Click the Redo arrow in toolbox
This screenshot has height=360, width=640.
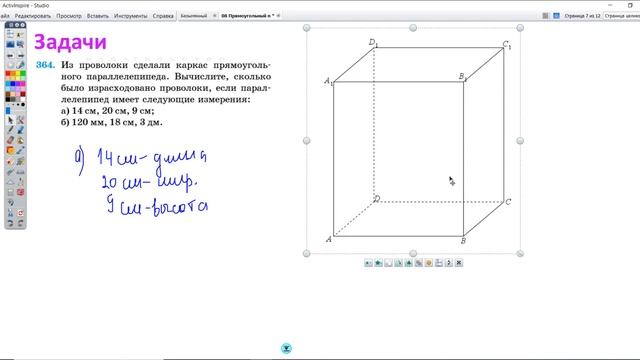pos(20,223)
